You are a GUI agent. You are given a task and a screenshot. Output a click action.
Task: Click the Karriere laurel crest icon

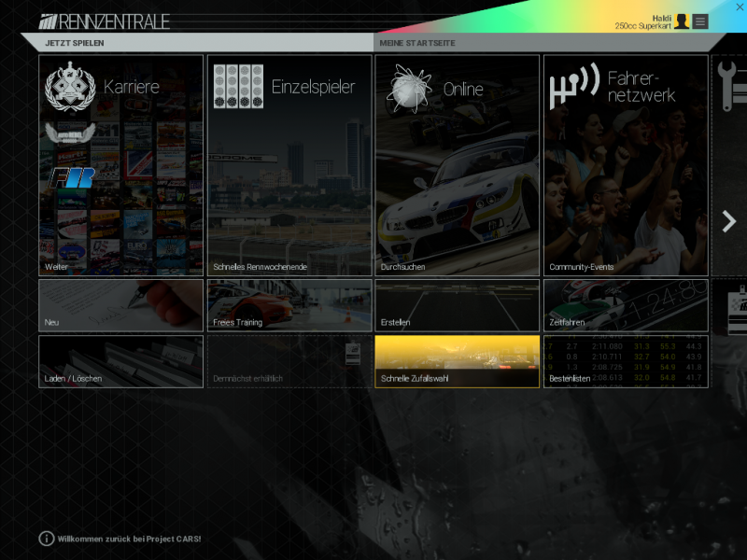[x=70, y=86]
